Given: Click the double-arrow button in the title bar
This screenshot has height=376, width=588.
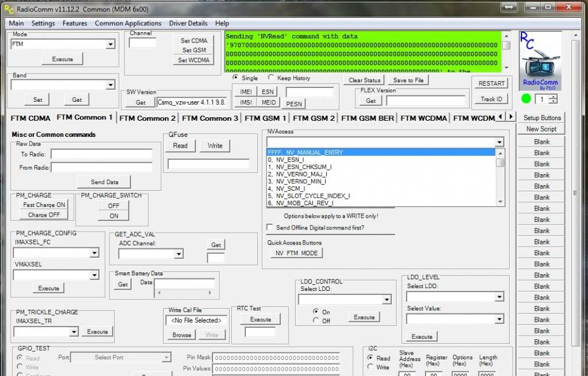Looking at the screenshot, I should [509, 7].
